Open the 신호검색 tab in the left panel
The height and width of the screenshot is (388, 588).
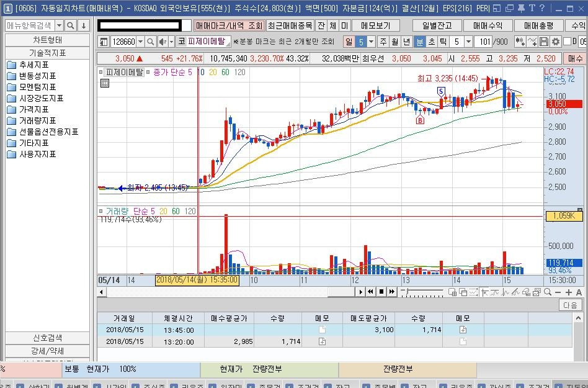[47, 338]
